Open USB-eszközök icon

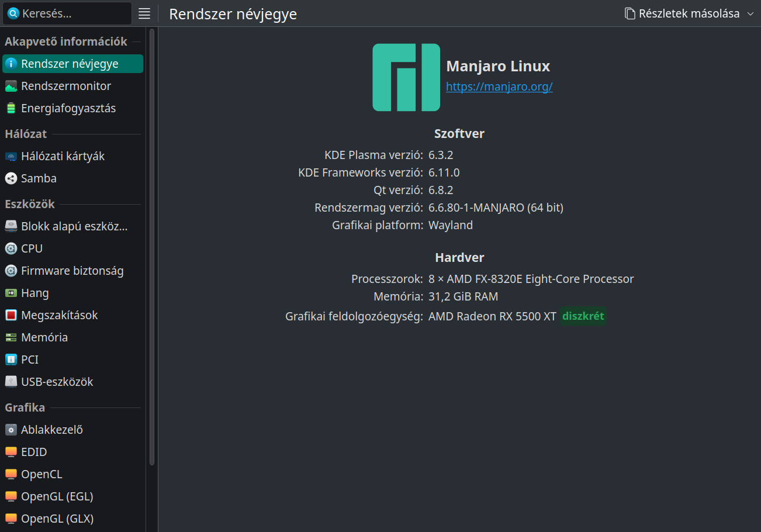coord(11,382)
